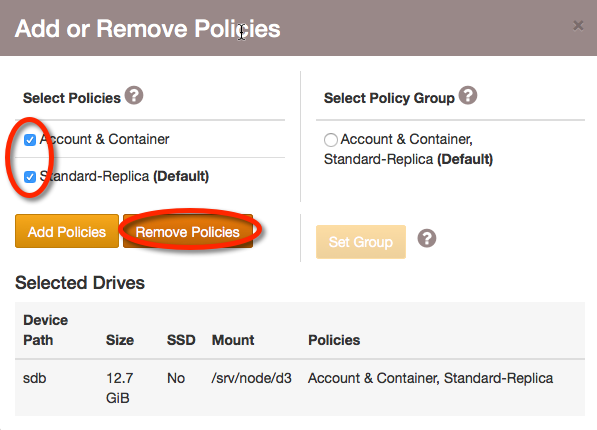
Task: Click the SSD column header
Action: click(181, 340)
